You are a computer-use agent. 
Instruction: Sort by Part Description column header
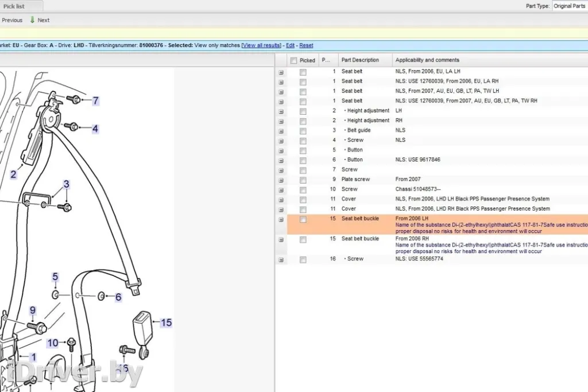[x=360, y=60]
